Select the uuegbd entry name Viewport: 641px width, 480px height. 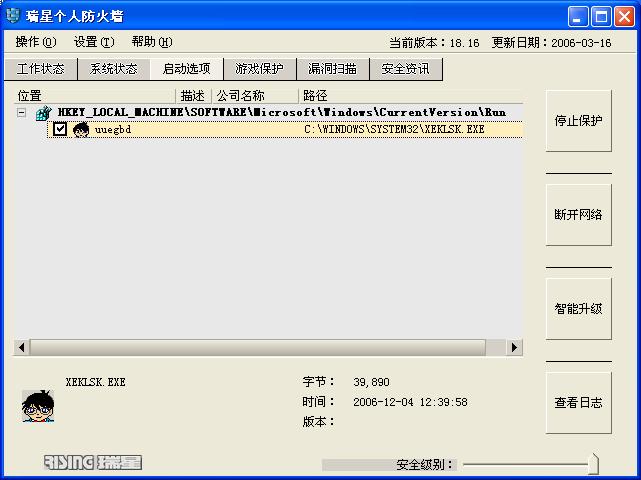pyautogui.click(x=113, y=130)
